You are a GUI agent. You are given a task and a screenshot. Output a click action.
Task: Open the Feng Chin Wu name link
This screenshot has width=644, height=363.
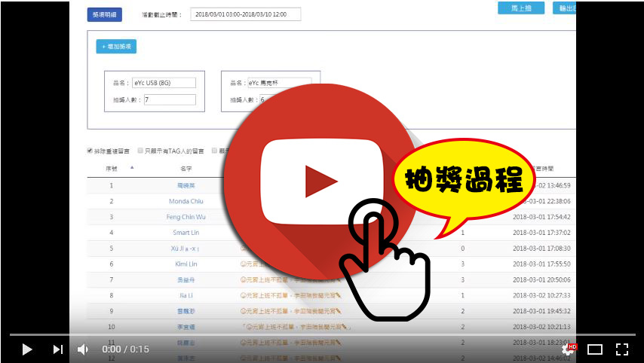click(x=186, y=217)
